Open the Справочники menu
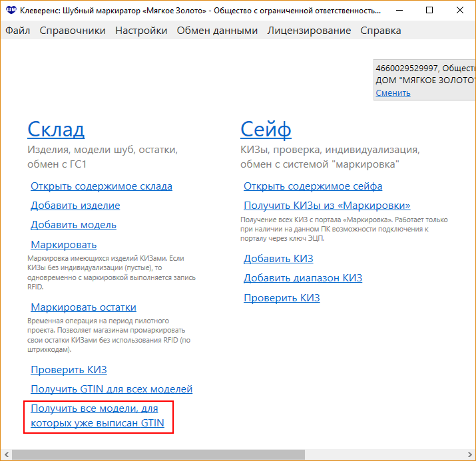 [x=73, y=31]
